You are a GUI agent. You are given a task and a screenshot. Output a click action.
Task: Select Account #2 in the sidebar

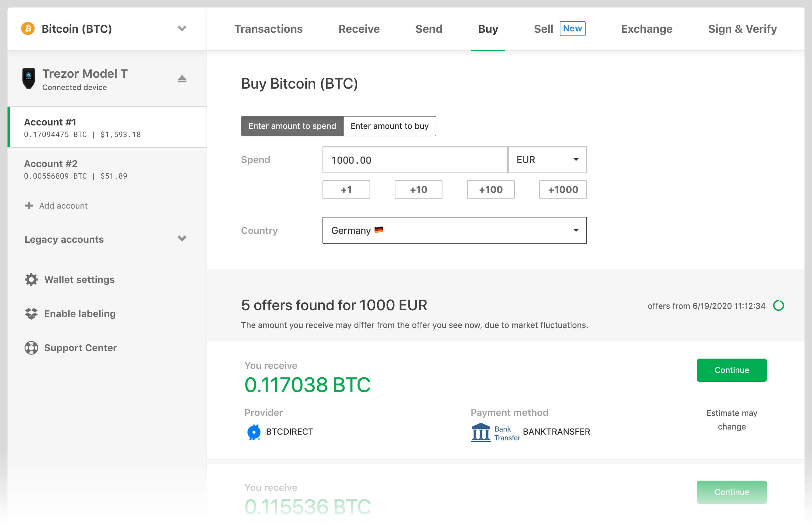[107, 169]
